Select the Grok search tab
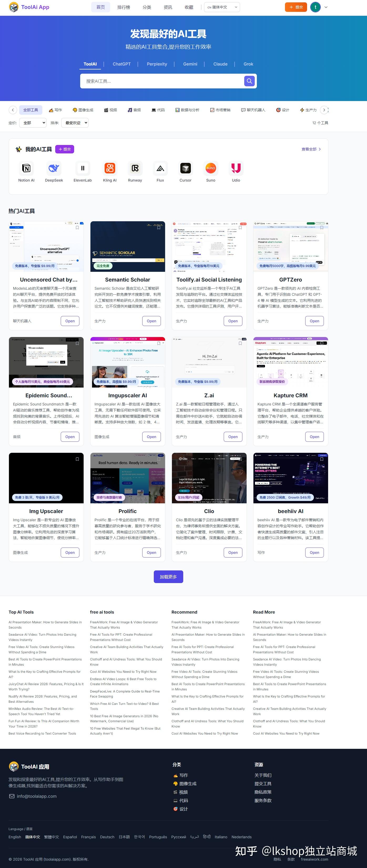 pos(248,64)
